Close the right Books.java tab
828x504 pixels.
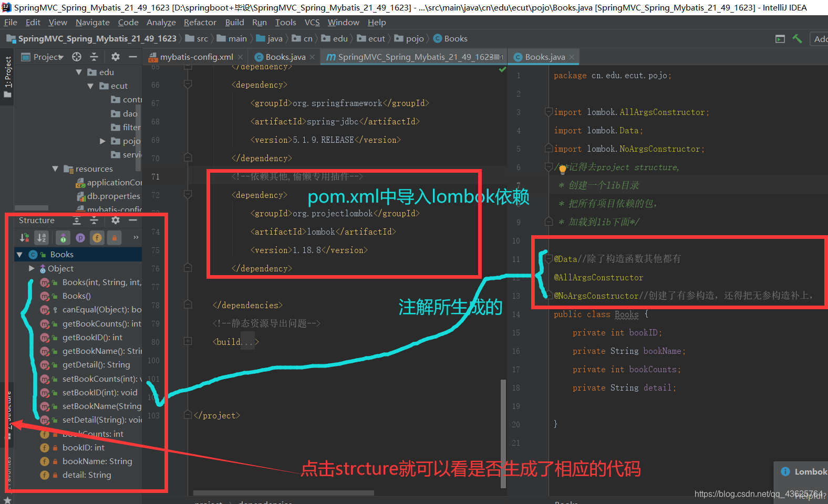pyautogui.click(x=572, y=57)
